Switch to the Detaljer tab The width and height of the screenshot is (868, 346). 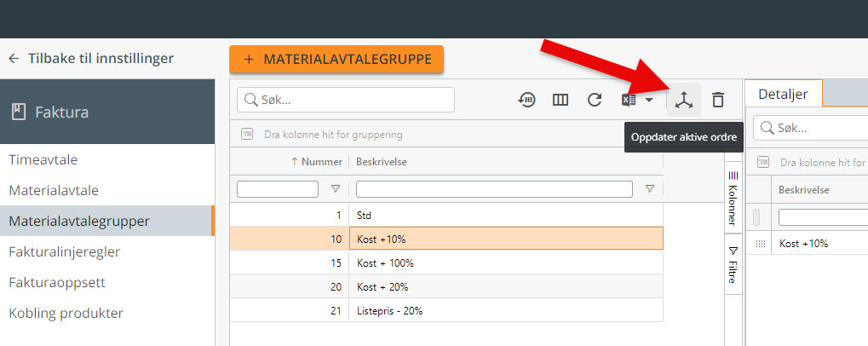783,94
